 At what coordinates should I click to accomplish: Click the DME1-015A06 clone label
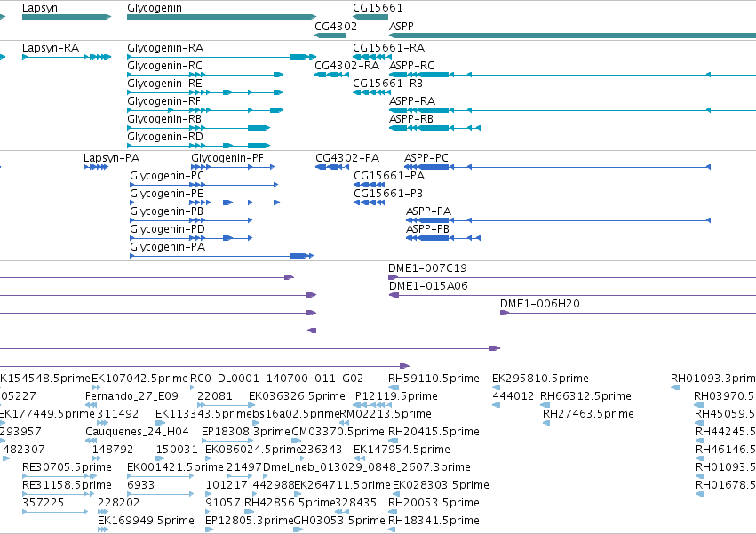coord(428,286)
